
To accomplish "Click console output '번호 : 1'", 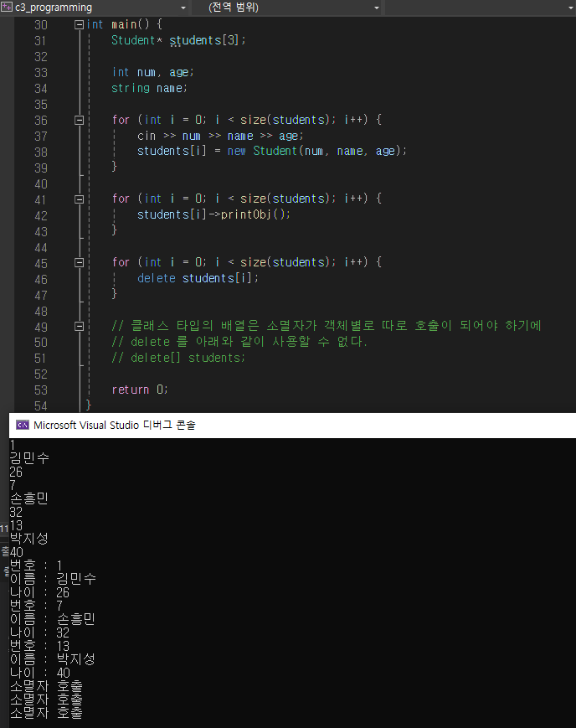I will (36, 565).
